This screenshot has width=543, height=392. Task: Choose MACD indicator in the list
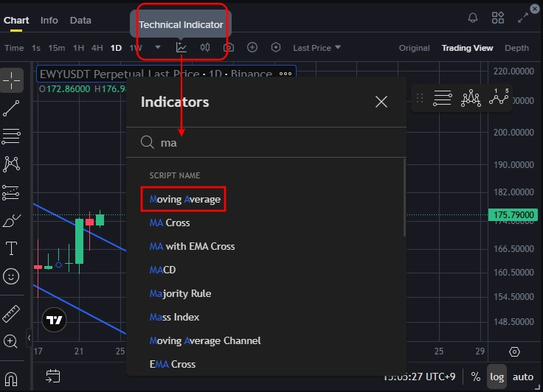162,270
